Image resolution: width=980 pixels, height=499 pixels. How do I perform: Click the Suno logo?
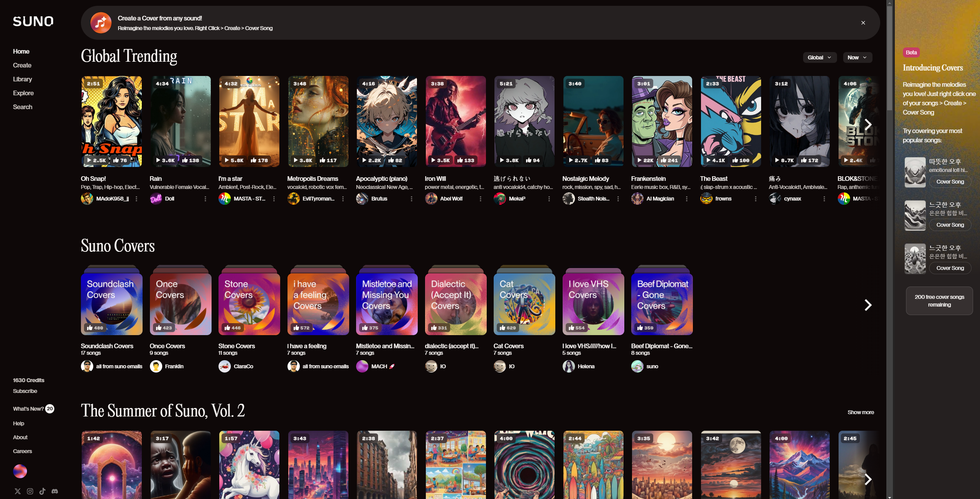(x=33, y=21)
